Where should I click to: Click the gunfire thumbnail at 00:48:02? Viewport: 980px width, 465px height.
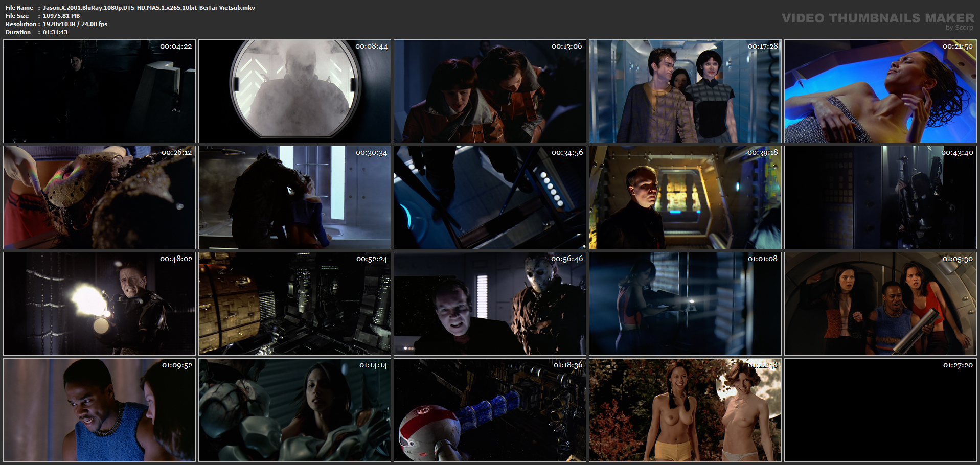click(x=99, y=304)
